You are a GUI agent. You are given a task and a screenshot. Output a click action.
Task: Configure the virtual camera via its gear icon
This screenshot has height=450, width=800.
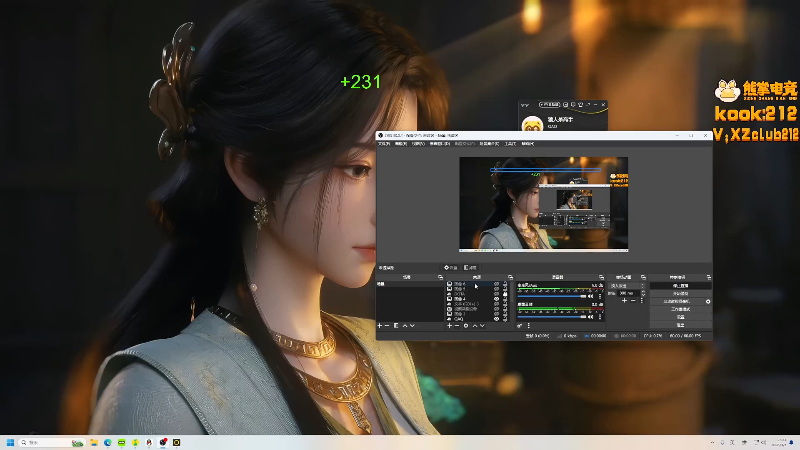click(x=708, y=302)
